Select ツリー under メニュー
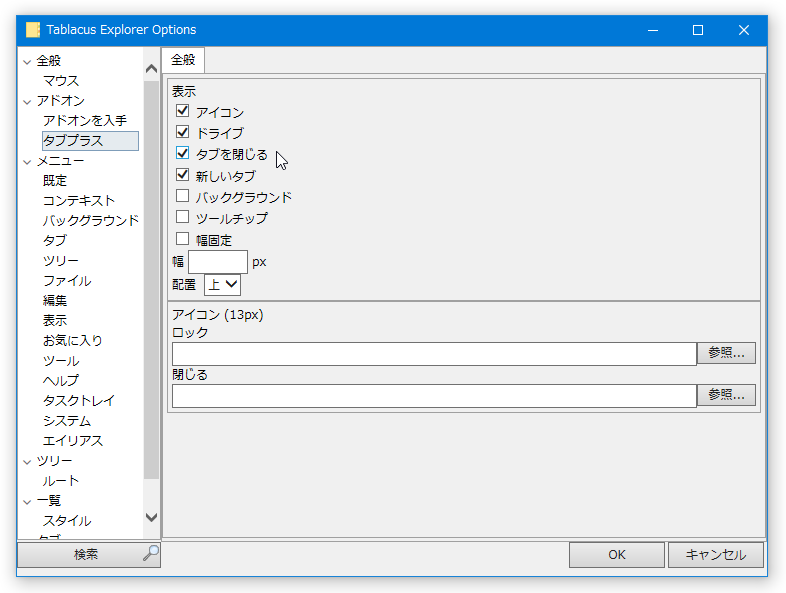786x593 pixels. pos(61,261)
